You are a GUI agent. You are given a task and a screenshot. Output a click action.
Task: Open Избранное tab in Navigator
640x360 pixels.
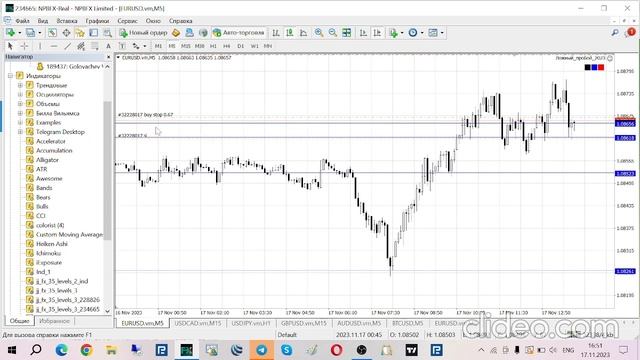(54, 321)
